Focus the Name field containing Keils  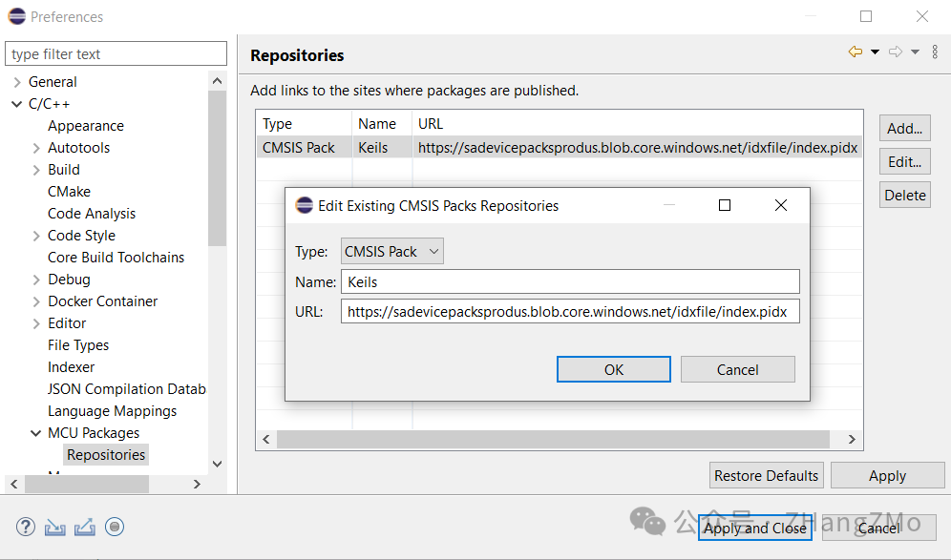tap(570, 281)
